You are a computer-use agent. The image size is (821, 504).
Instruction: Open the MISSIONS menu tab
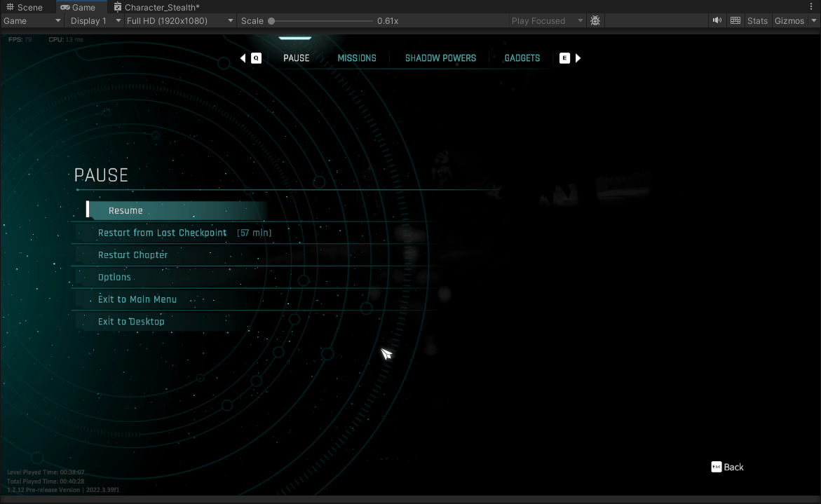point(357,58)
